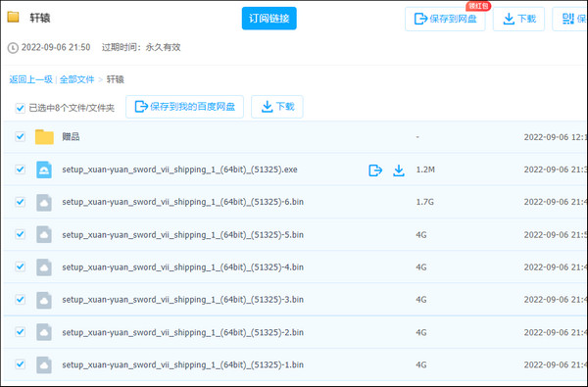Viewport: 588px width, 387px height.
Task: Click the 轩辕 breadcrumb text
Action: tap(116, 79)
